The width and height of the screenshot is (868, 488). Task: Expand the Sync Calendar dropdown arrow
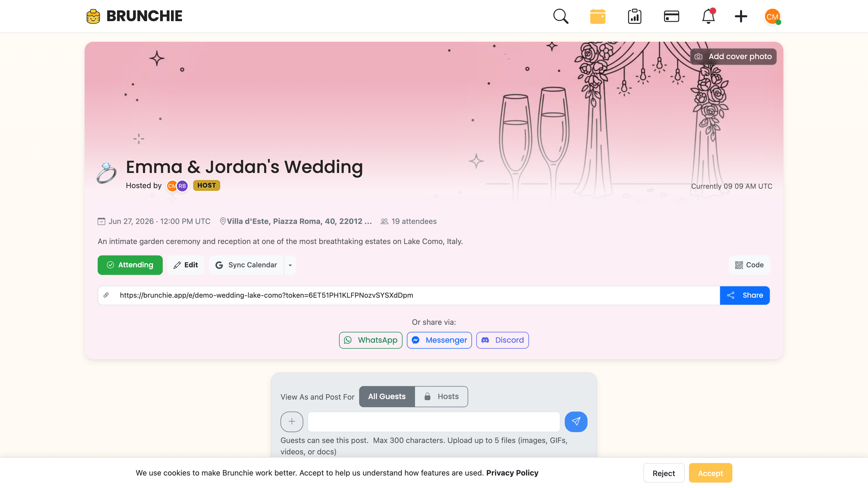pos(290,265)
